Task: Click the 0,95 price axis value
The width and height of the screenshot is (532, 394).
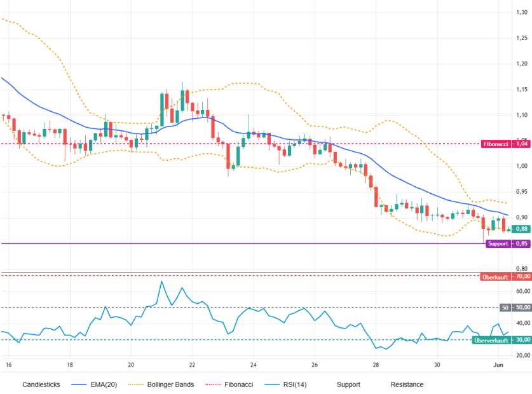Action: [x=522, y=192]
